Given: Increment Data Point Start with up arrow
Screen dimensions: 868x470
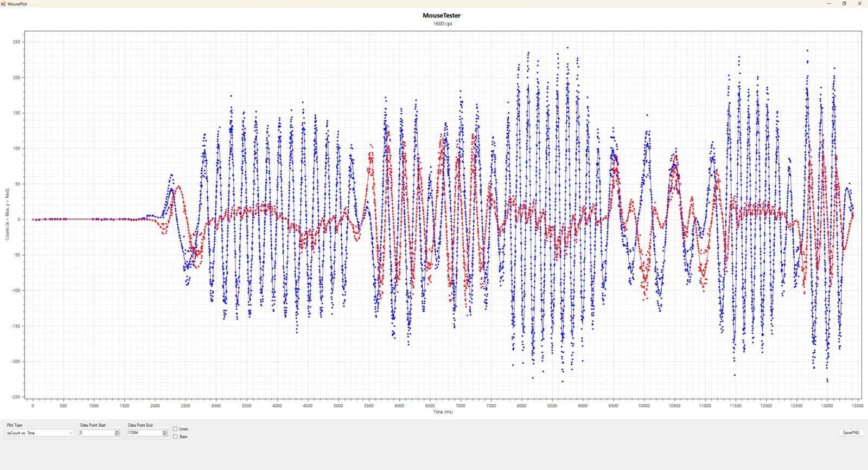Looking at the screenshot, I should coord(117,432).
